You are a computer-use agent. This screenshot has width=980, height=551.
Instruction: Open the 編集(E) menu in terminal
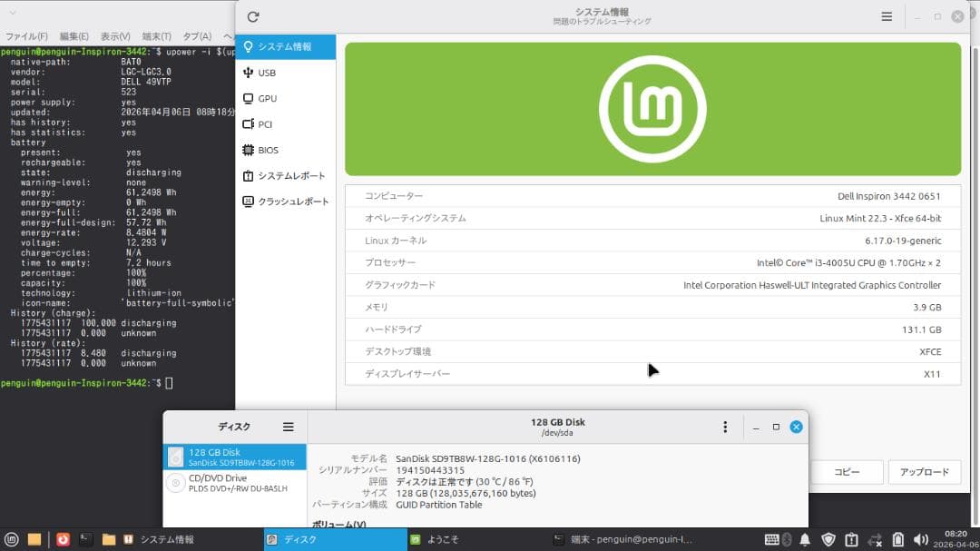pos(73,36)
